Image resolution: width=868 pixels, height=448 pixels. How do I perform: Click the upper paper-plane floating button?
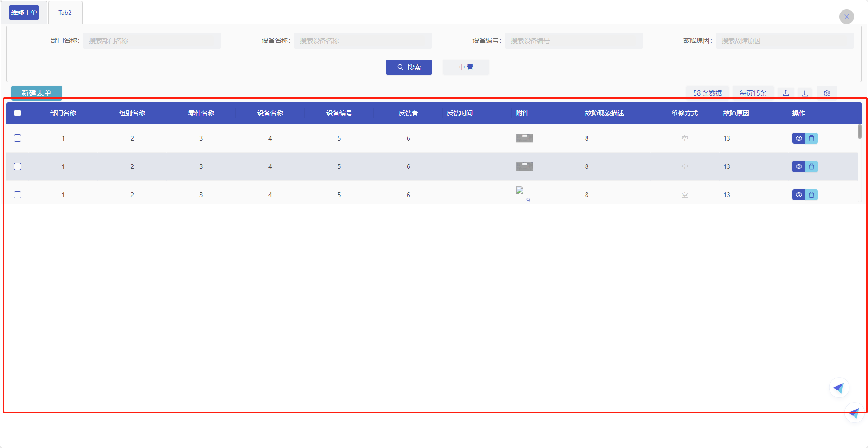coord(839,388)
